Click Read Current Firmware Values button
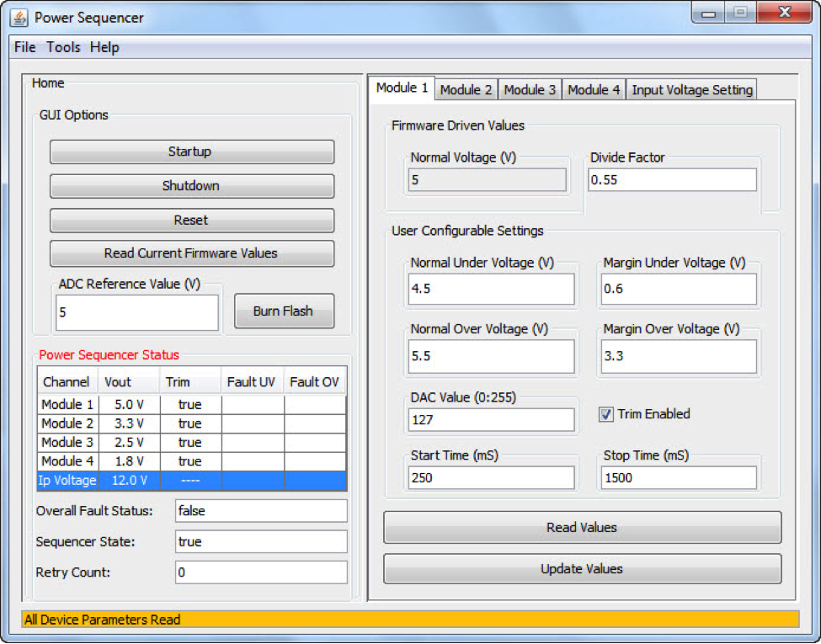This screenshot has height=644, width=821. click(191, 253)
